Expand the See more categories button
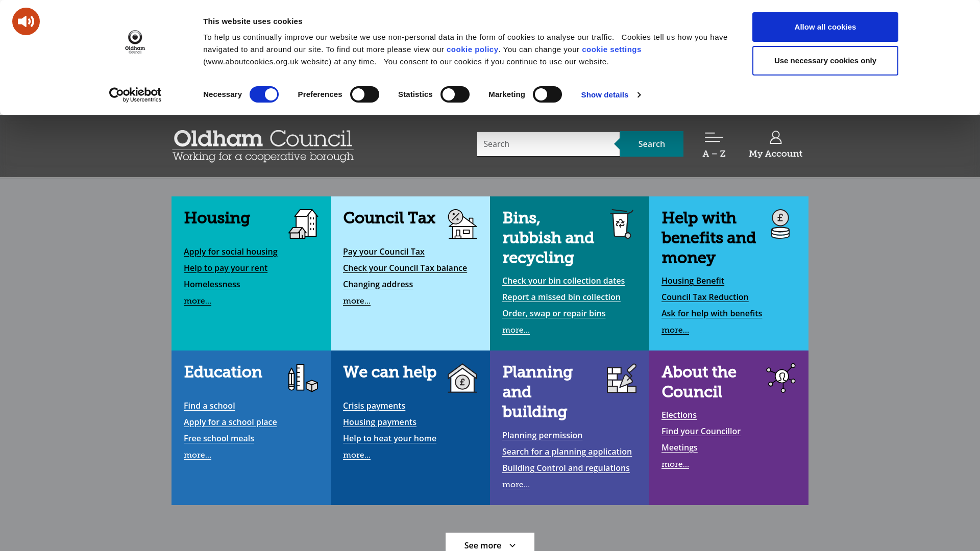 (490, 543)
